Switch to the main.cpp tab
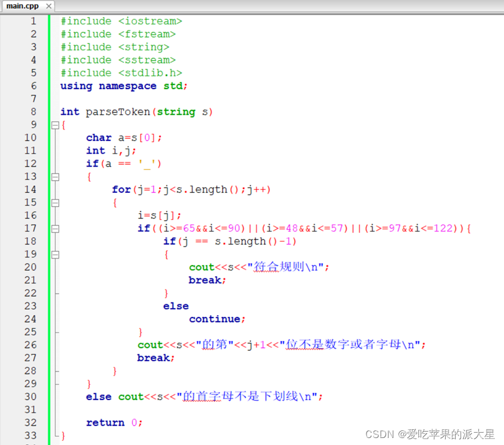 pos(23,5)
